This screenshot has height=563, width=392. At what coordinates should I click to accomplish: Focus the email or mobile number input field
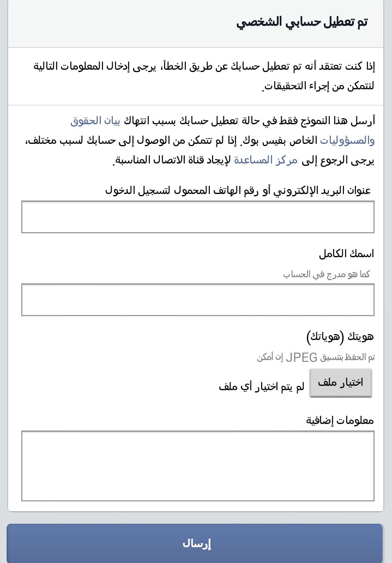[x=197, y=217]
